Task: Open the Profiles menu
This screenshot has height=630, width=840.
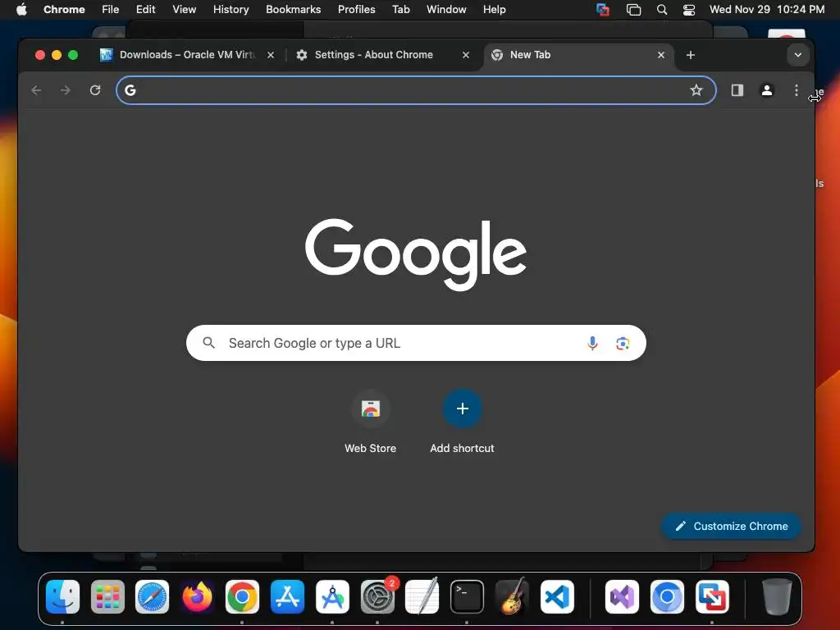Action: pos(356,10)
